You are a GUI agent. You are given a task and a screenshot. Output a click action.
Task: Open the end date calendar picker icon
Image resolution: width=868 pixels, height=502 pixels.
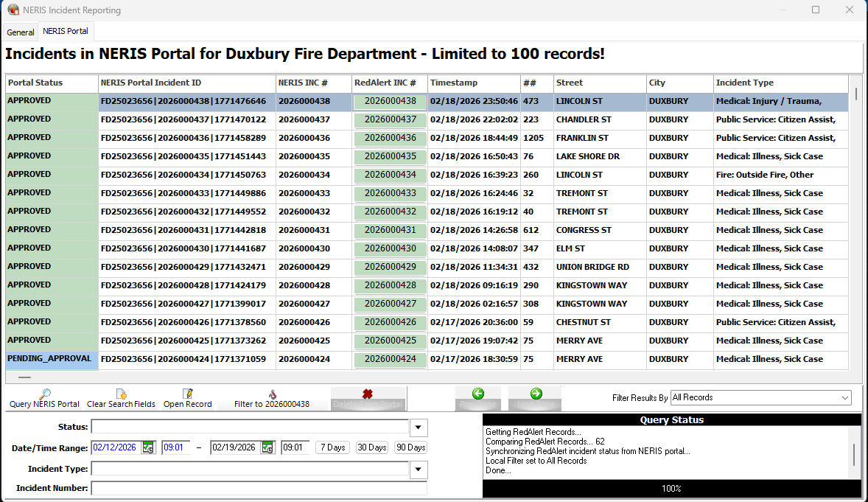tap(267, 447)
